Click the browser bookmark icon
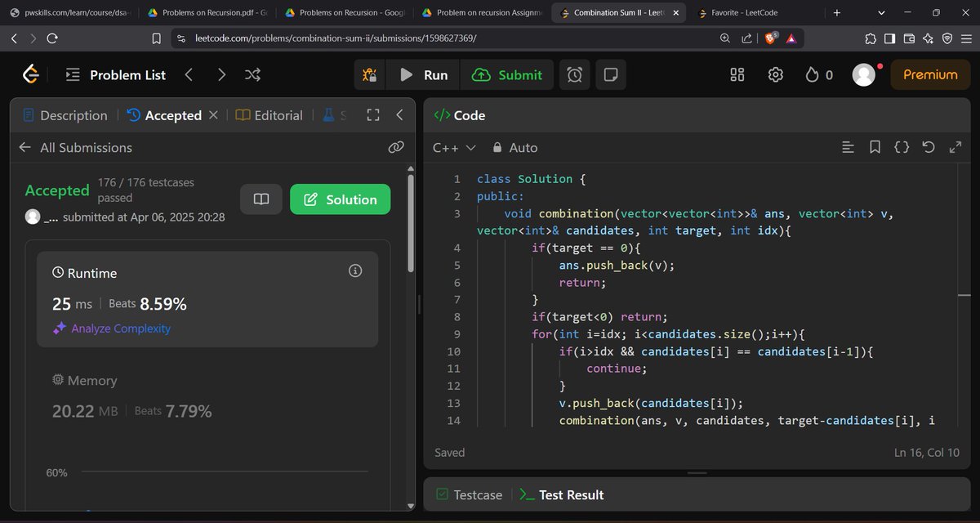 157,38
